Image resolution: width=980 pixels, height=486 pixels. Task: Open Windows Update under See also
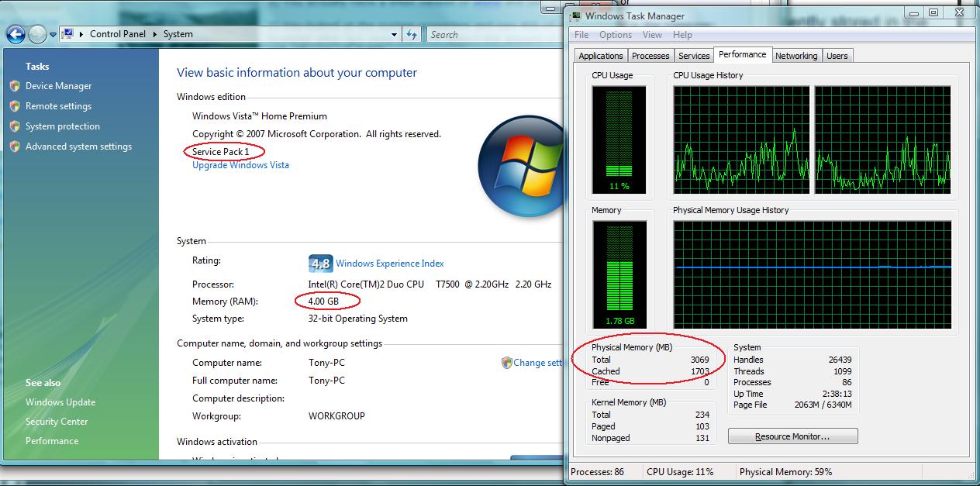pos(60,402)
